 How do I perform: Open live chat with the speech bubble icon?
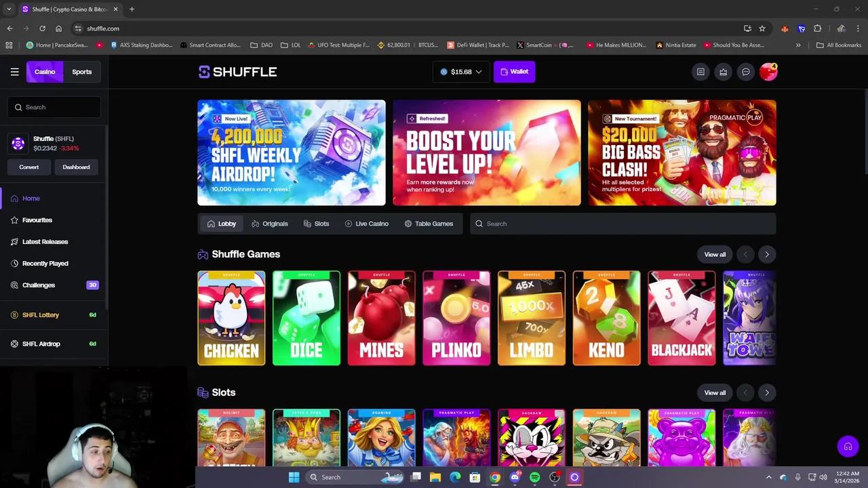[x=746, y=71]
